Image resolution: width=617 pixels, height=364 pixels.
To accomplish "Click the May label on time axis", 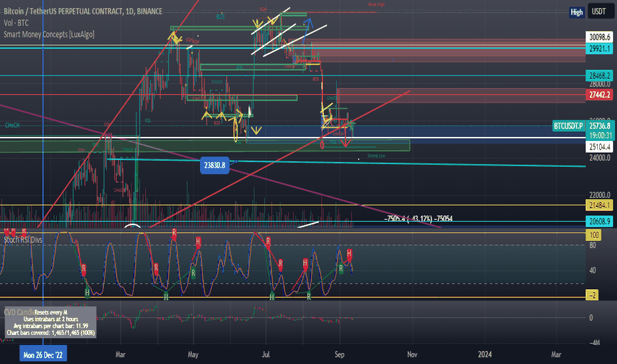I will [193, 354].
